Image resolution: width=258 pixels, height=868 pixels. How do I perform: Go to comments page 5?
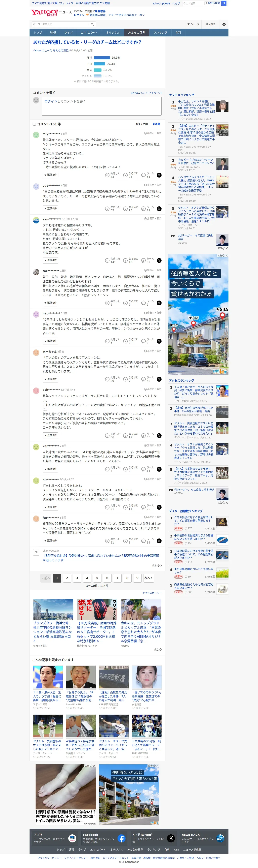pos(97,578)
